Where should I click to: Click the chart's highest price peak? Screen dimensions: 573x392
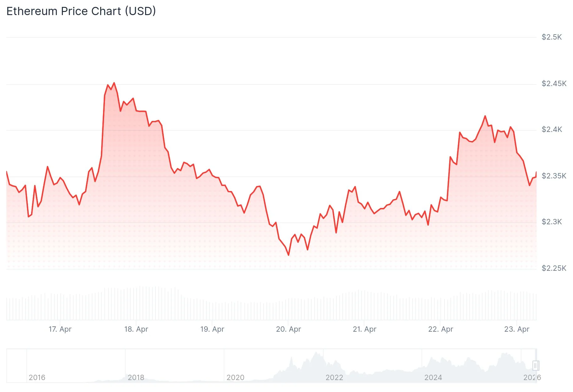tap(114, 83)
